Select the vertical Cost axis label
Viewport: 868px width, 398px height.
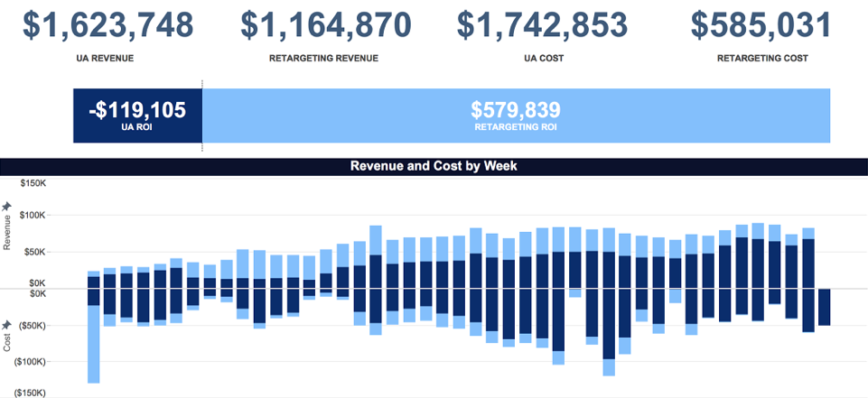tap(7, 342)
